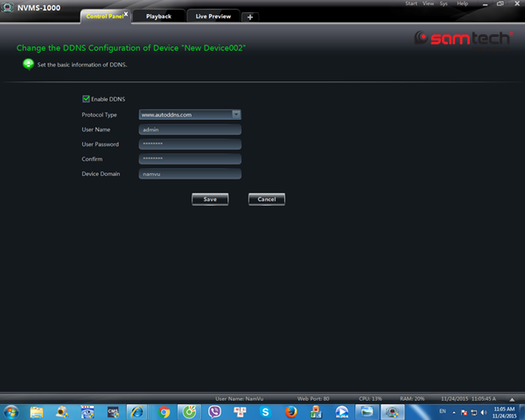Click the status bar date and time text

pos(468,399)
